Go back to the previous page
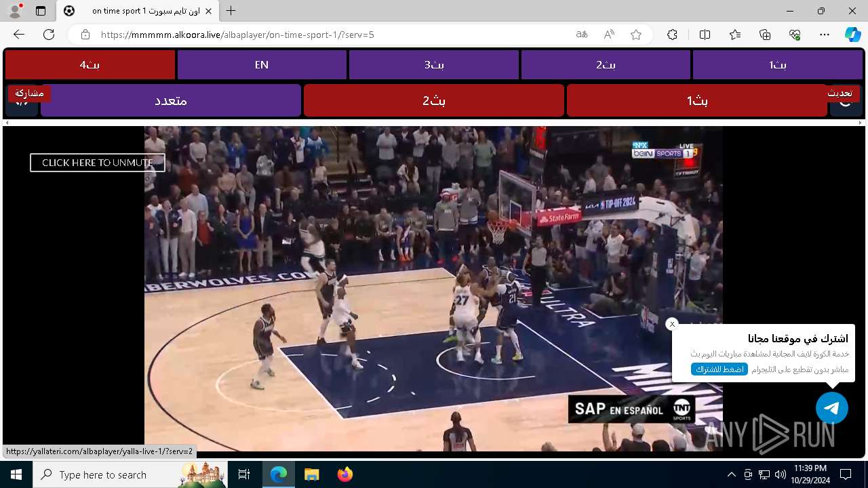868x488 pixels. pos(19,35)
